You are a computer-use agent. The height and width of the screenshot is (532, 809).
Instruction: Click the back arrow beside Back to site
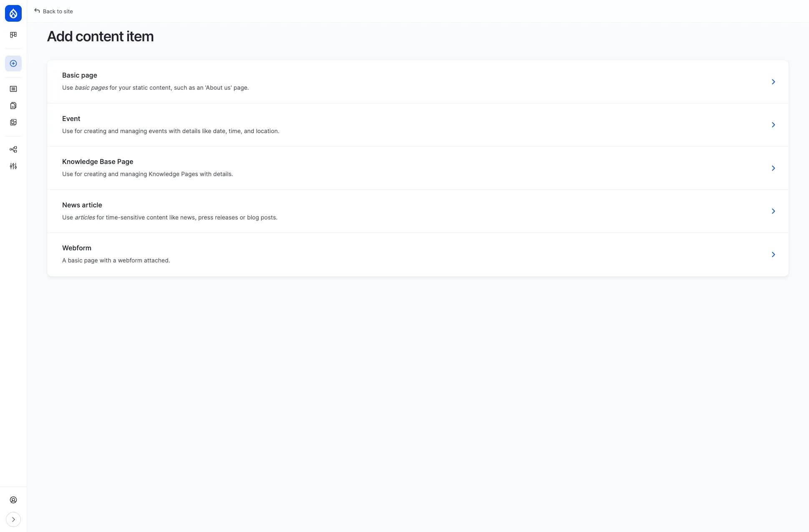tap(37, 11)
